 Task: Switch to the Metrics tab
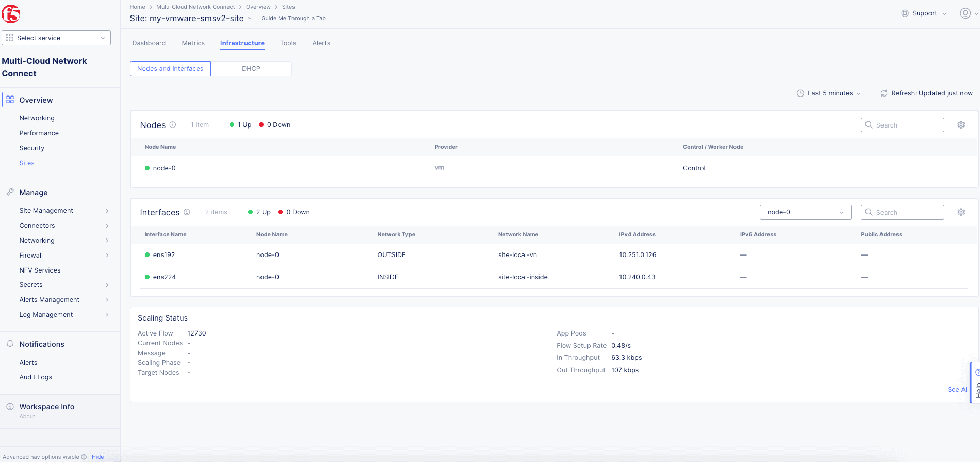[193, 43]
